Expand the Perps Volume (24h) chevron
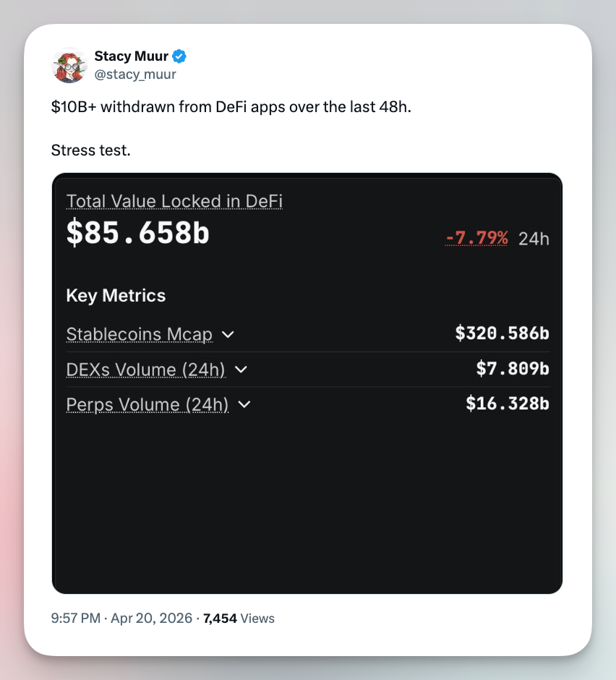Image resolution: width=616 pixels, height=680 pixels. pyautogui.click(x=244, y=404)
